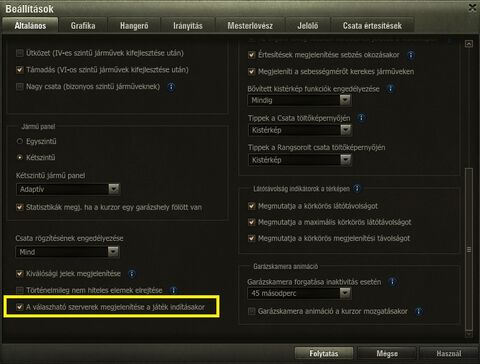Switch to Grafika tab
This screenshot has width=480, height=364.
click(x=83, y=26)
